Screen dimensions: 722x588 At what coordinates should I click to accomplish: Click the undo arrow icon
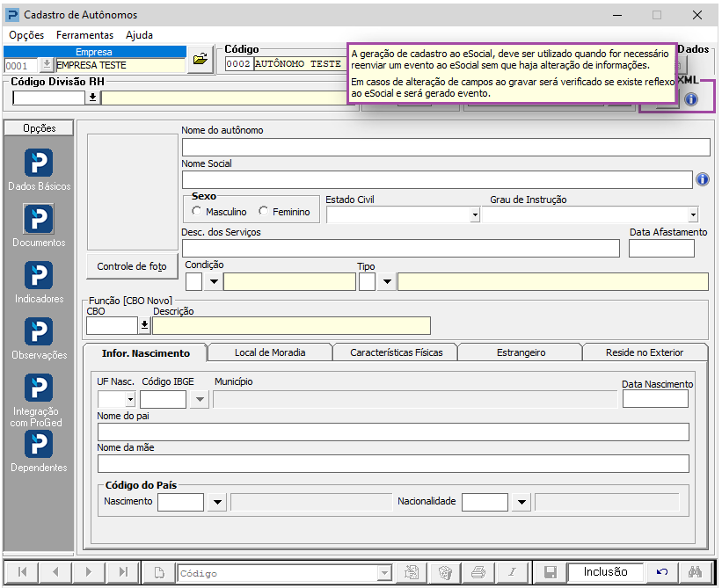[662, 572]
